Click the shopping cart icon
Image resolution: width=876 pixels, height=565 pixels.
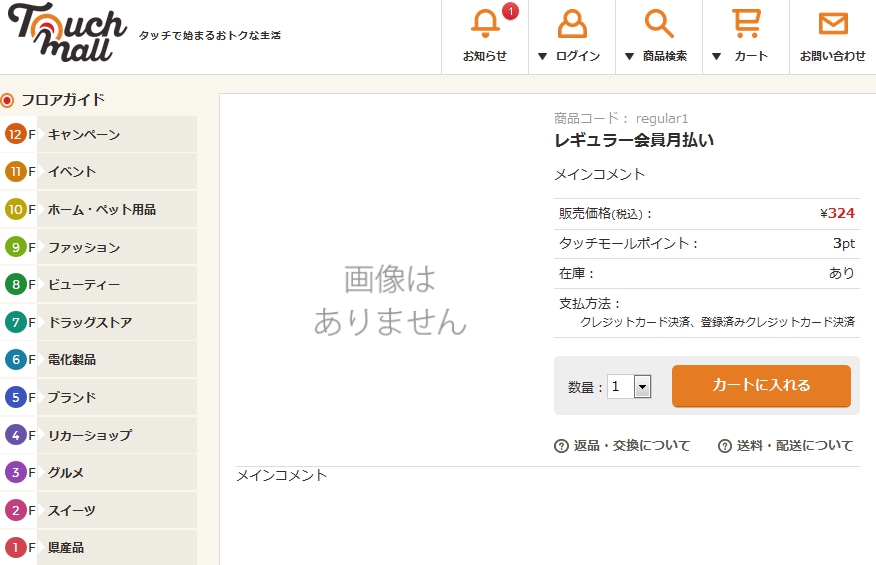point(746,24)
